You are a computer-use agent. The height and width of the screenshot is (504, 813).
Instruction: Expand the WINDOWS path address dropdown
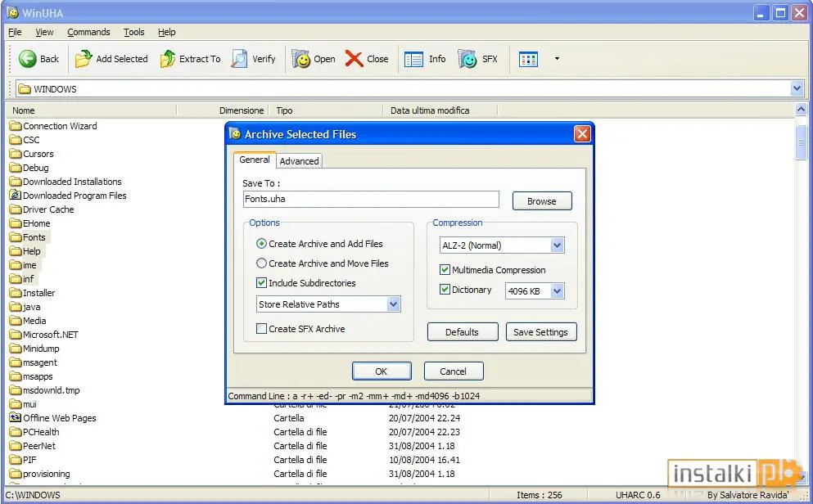coord(797,88)
